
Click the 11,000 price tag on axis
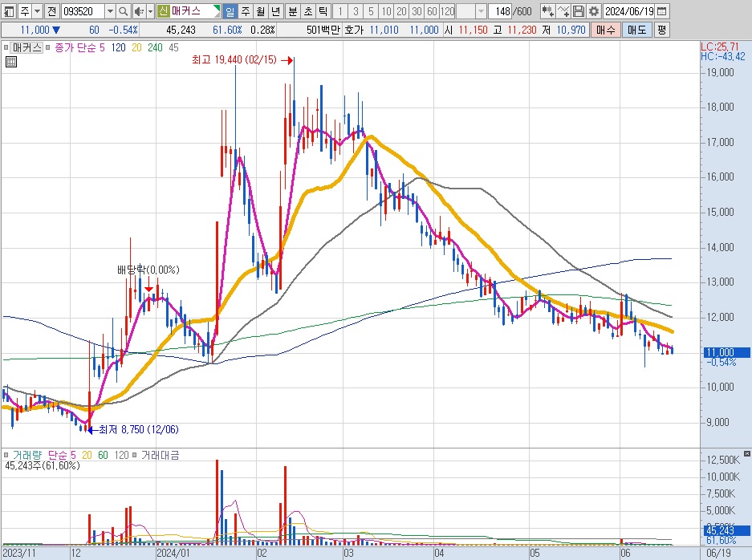tap(726, 352)
